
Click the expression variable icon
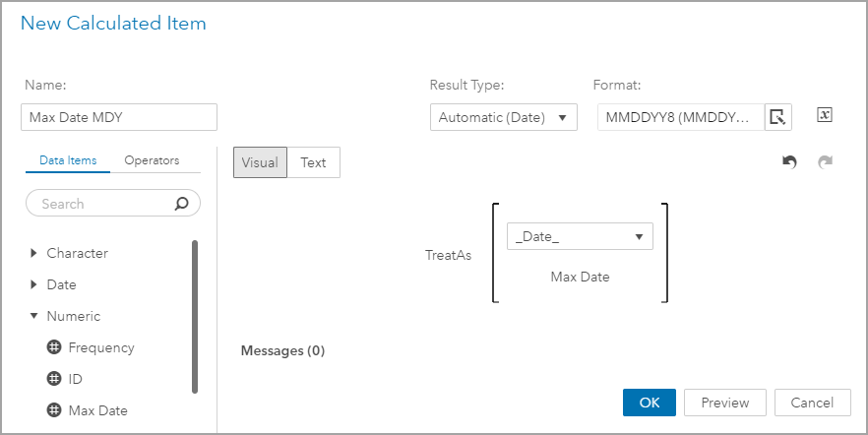[x=825, y=115]
